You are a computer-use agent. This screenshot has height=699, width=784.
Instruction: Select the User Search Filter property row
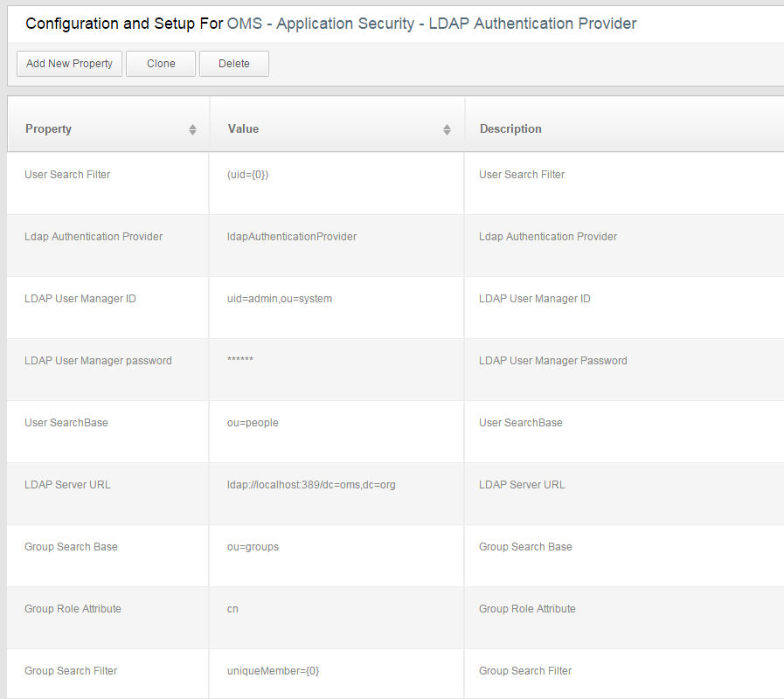click(67, 175)
